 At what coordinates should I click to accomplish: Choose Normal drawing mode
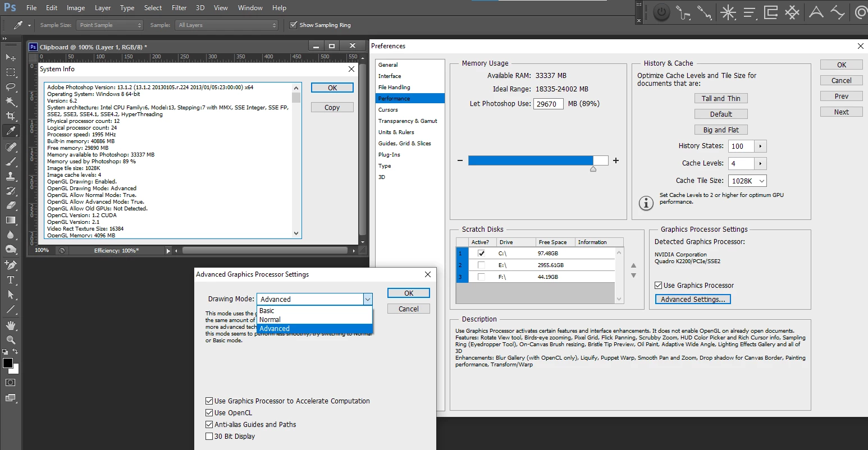pos(314,319)
